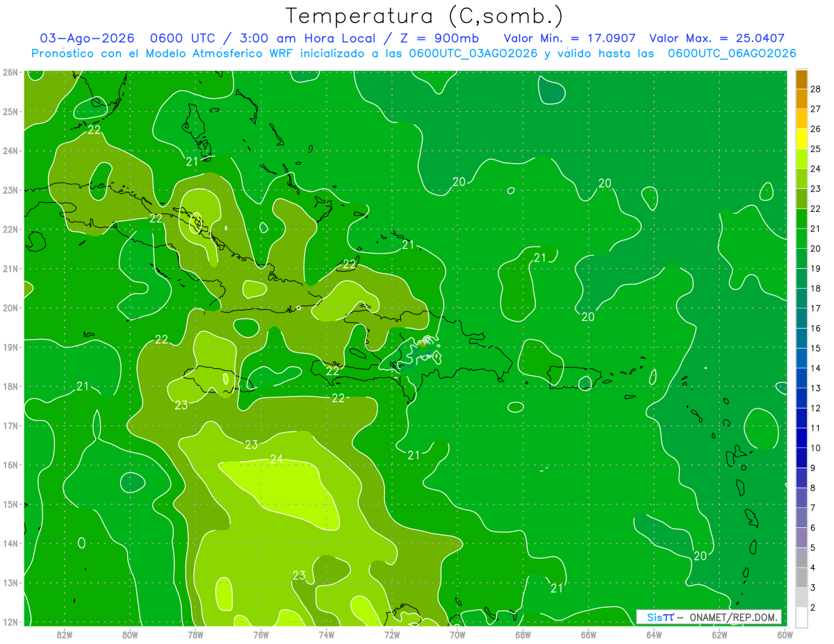Image resolution: width=834 pixels, height=644 pixels.
Task: Click the 74W longitude axis label
Action: tap(326, 635)
